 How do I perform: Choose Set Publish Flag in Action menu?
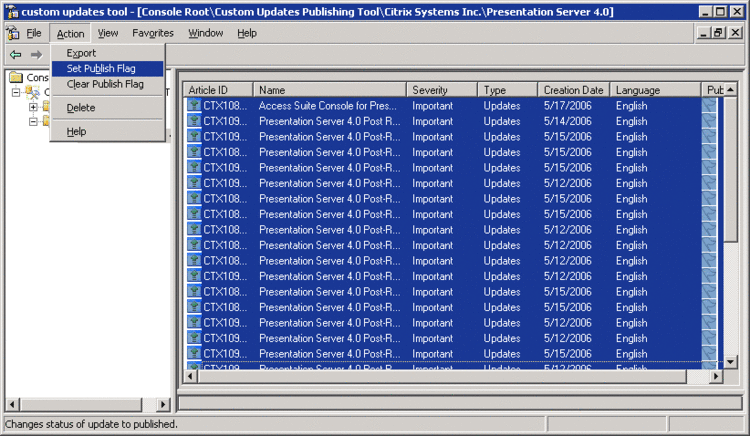pyautogui.click(x=108, y=68)
